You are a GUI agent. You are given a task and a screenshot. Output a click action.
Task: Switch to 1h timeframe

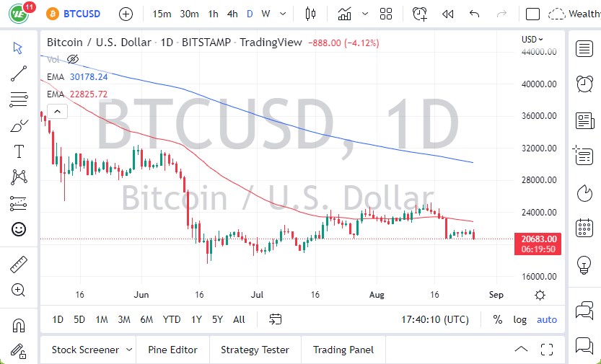click(x=213, y=14)
